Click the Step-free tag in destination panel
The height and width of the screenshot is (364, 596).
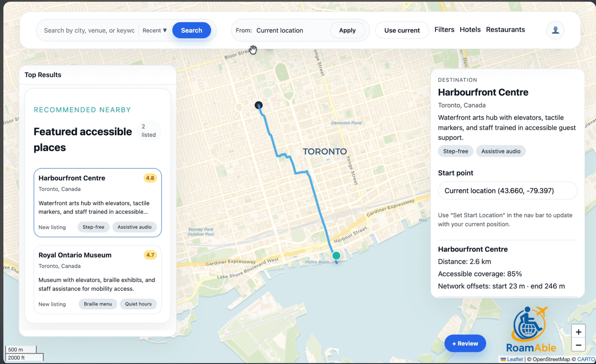(x=455, y=151)
